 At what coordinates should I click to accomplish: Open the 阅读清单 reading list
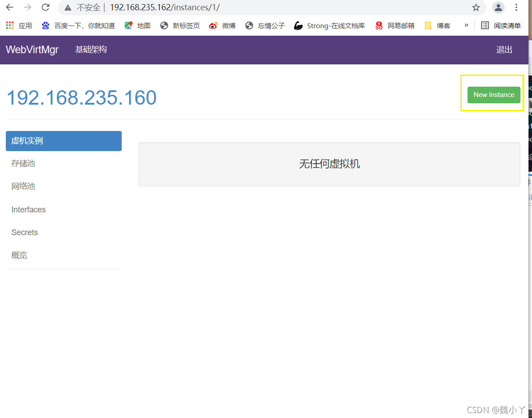pyautogui.click(x=501, y=25)
